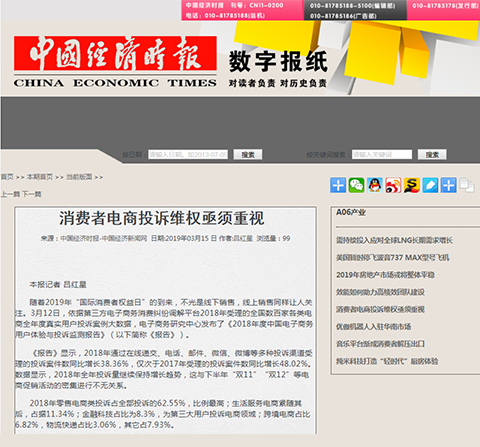The image size is (480, 447).
Task: Click the blue pen tag share icon
Action: (430, 185)
